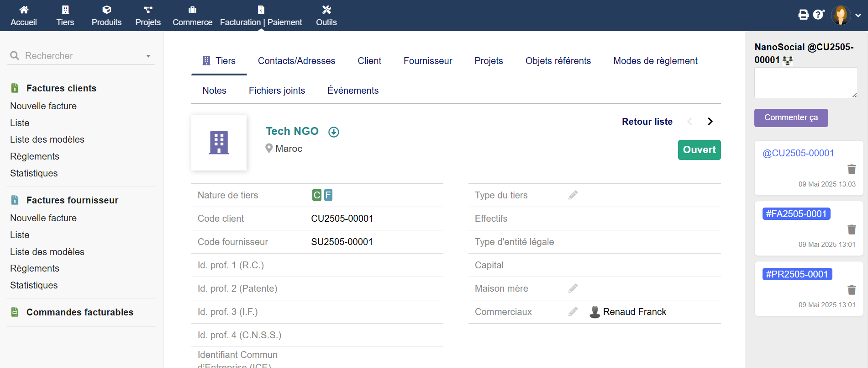Click the Retour liste link
This screenshot has height=368, width=868.
pos(647,122)
